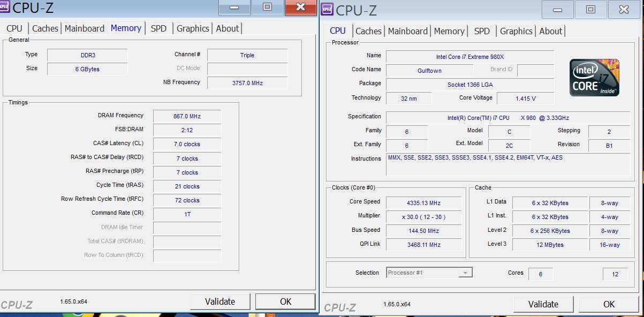The height and width of the screenshot is (317, 644).
Task: Click Validate in the CPU window
Action: pos(543,304)
